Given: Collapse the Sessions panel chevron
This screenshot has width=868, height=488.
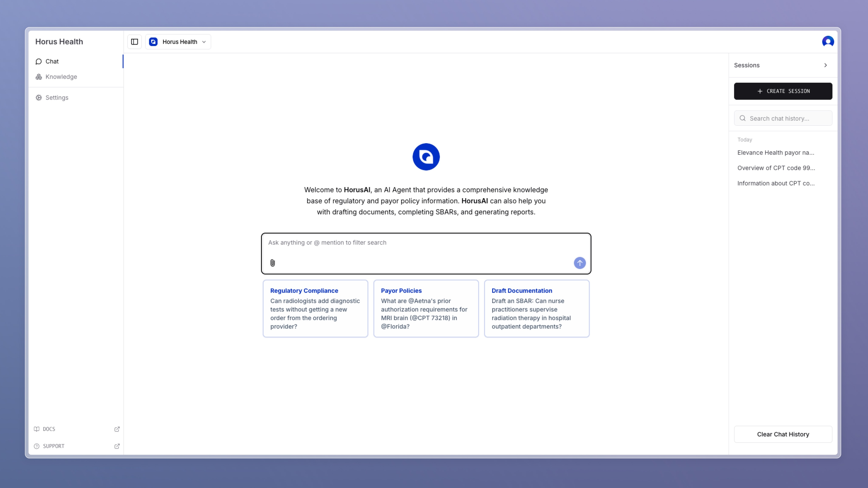Looking at the screenshot, I should 825,65.
